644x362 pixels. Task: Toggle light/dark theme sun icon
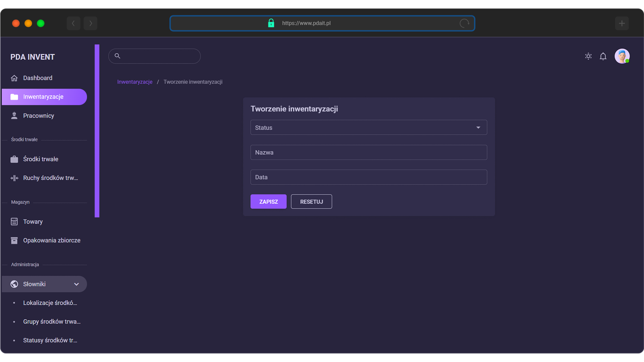pos(588,56)
